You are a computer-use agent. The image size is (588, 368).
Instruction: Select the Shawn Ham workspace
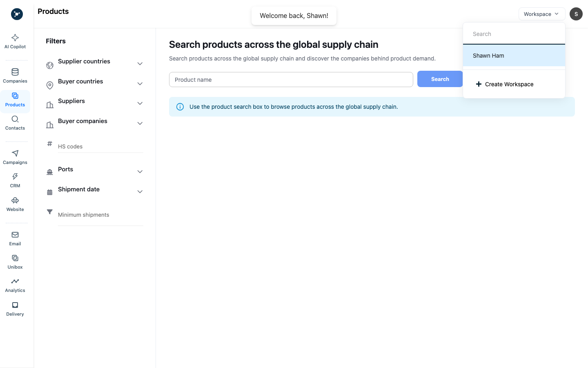pyautogui.click(x=514, y=56)
